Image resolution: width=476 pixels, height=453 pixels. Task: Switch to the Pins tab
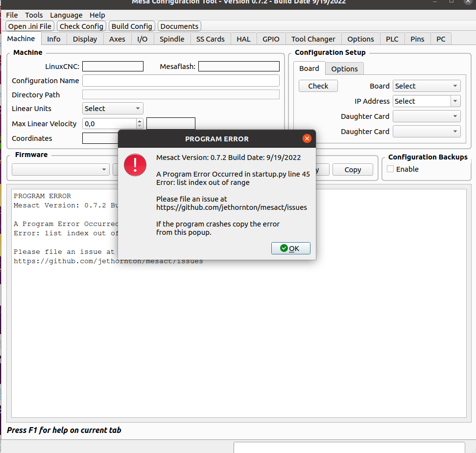click(x=417, y=39)
